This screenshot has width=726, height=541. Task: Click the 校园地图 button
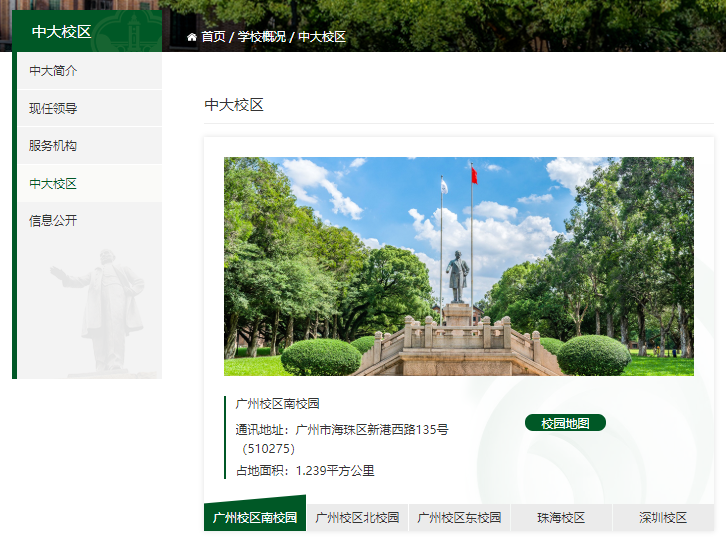[565, 423]
